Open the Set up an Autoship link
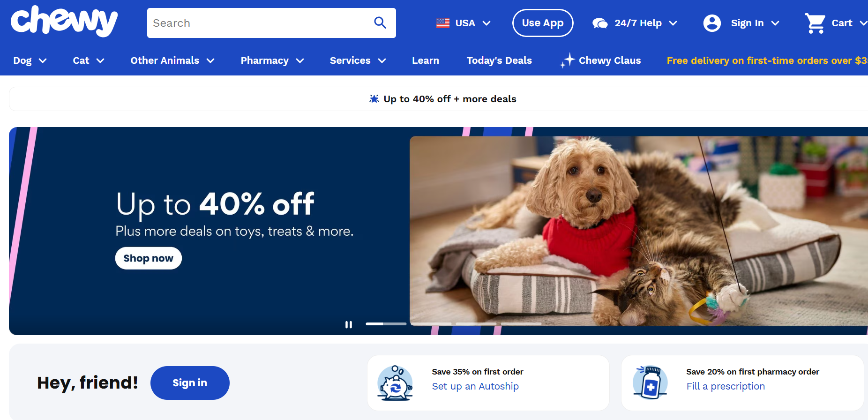 [475, 386]
